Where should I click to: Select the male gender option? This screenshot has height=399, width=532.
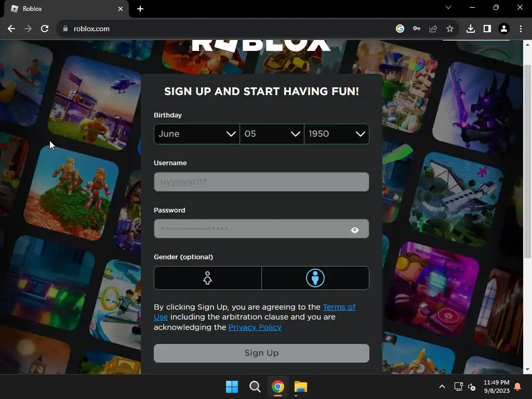click(x=315, y=278)
